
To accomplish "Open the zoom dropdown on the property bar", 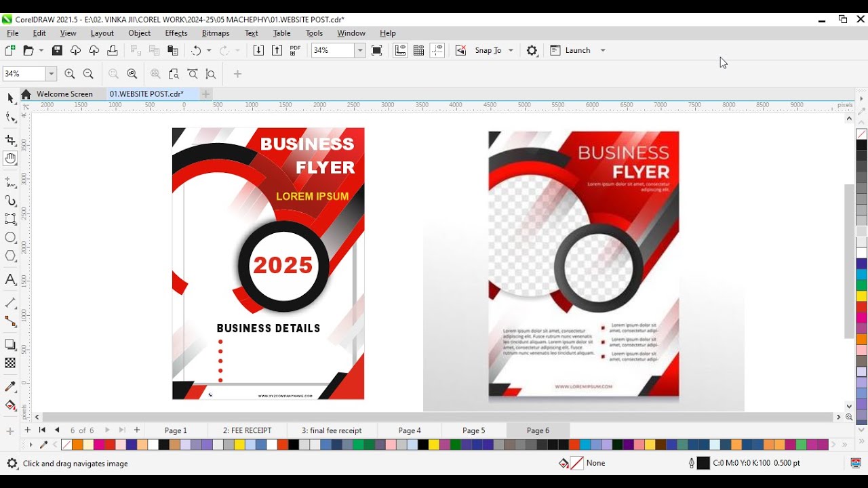I will 51,74.
